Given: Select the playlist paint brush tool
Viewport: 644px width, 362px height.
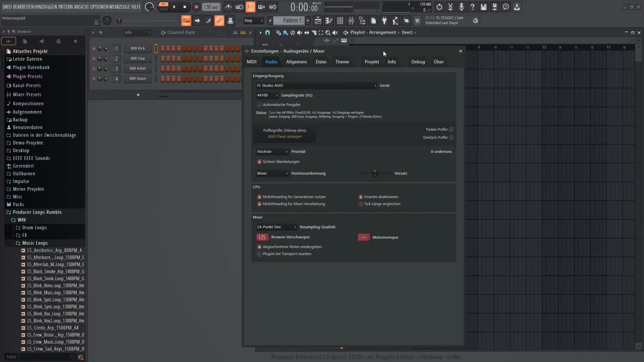Looking at the screenshot, I should coord(285,33).
